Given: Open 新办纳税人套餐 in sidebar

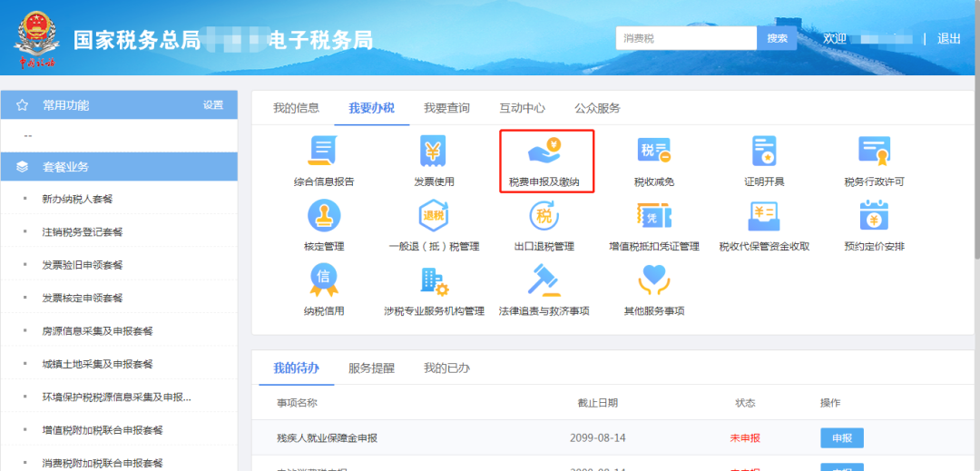Looking at the screenshot, I should (77, 199).
